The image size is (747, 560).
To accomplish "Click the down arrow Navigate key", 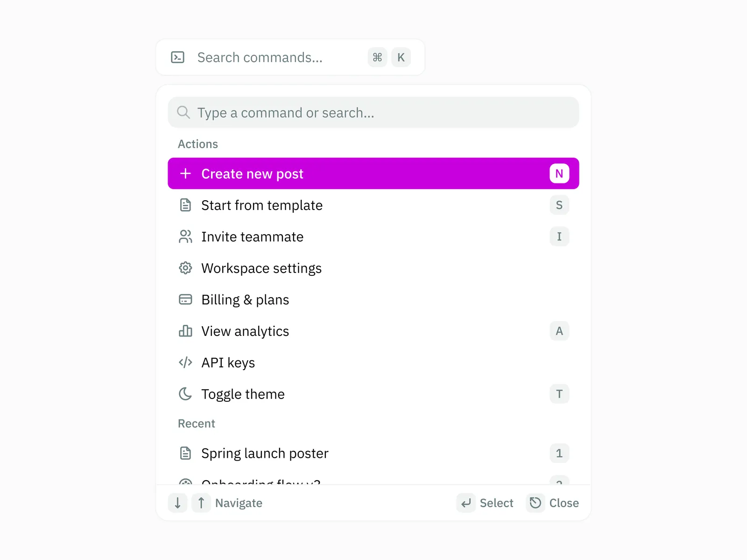I will tap(178, 503).
